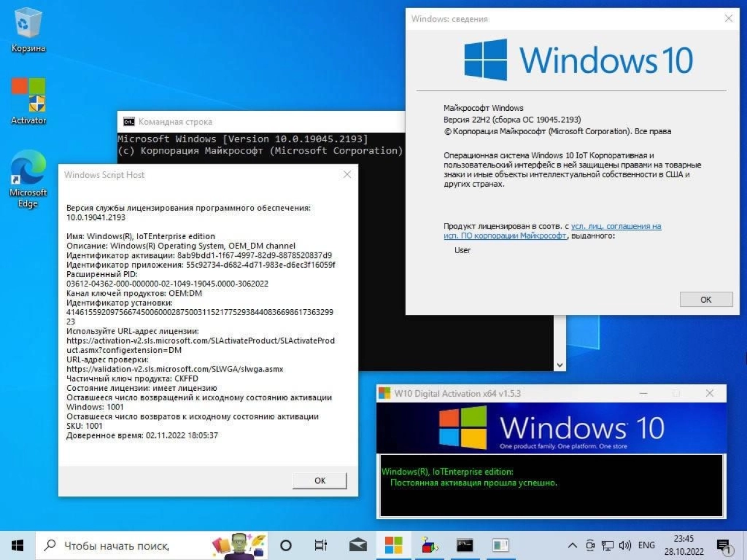Click the ENG language indicator
747x560 pixels.
click(647, 545)
